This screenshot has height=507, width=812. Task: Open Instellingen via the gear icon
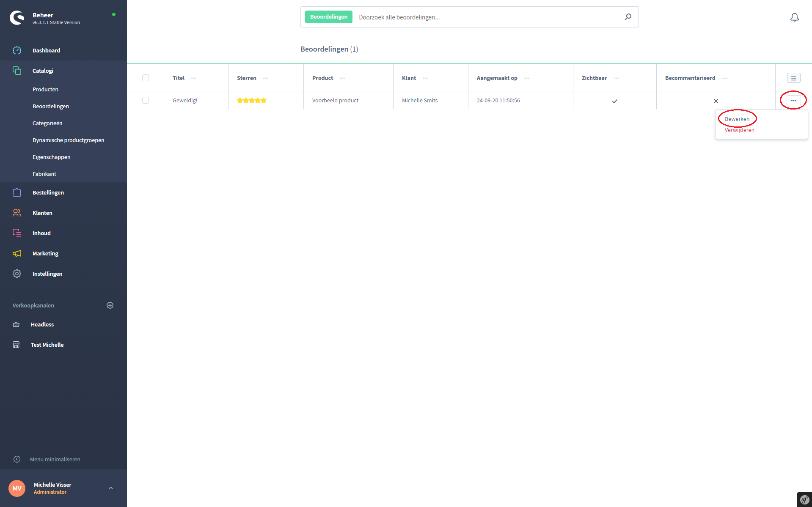click(17, 274)
